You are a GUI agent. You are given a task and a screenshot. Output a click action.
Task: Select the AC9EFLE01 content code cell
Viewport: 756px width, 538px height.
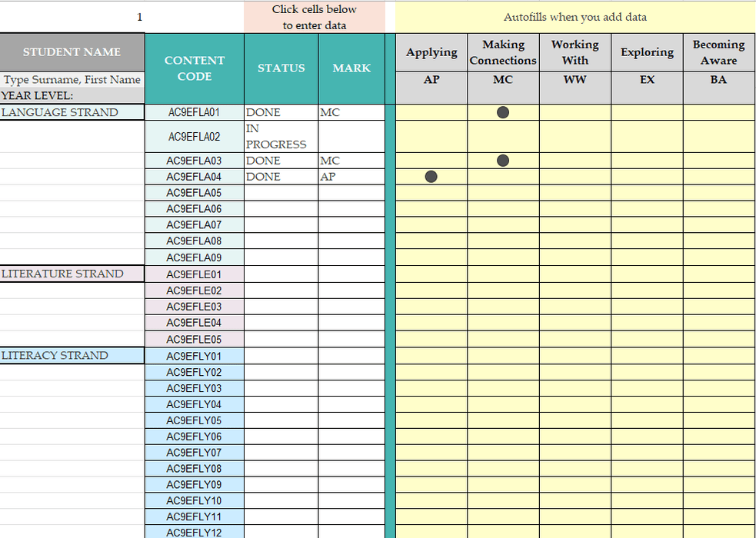(x=195, y=274)
